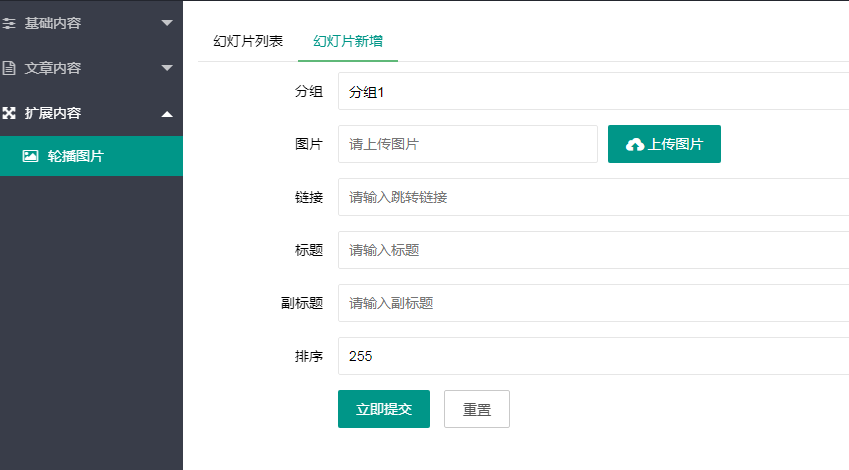Focus the 请输入标题 title field
Image resolution: width=849 pixels, height=470 pixels.
(593, 250)
